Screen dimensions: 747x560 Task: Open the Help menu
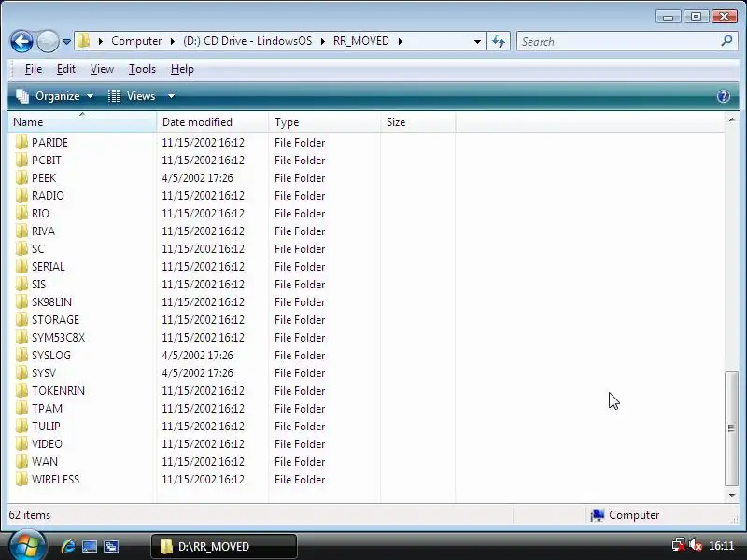(x=182, y=69)
